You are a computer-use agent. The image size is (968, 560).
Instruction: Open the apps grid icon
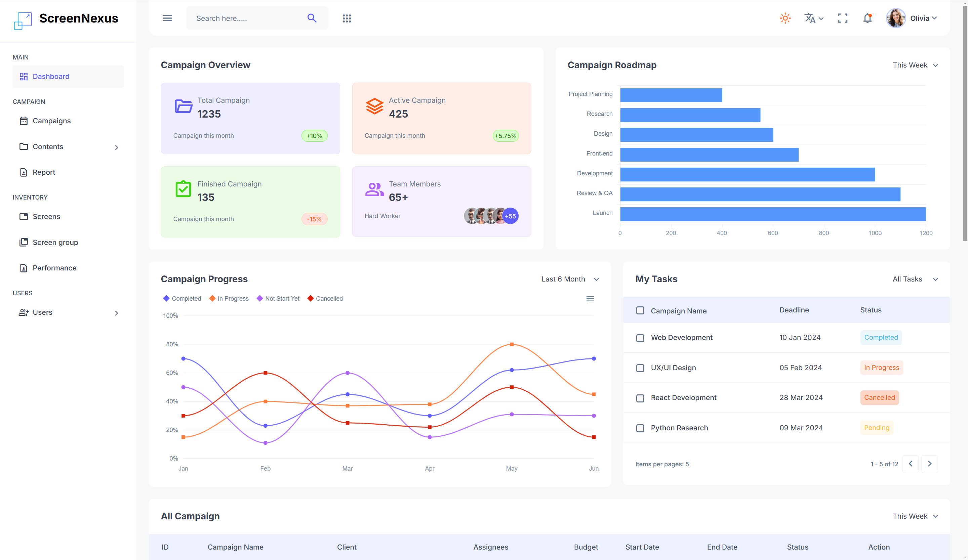(347, 18)
